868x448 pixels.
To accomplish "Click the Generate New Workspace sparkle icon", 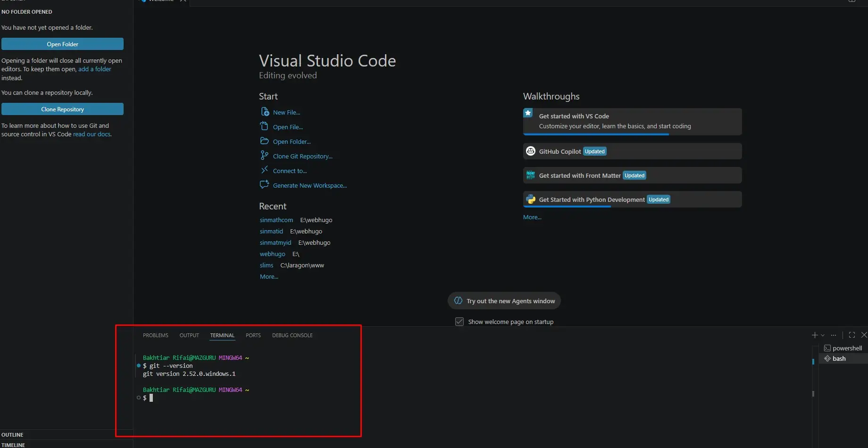I will [x=264, y=184].
